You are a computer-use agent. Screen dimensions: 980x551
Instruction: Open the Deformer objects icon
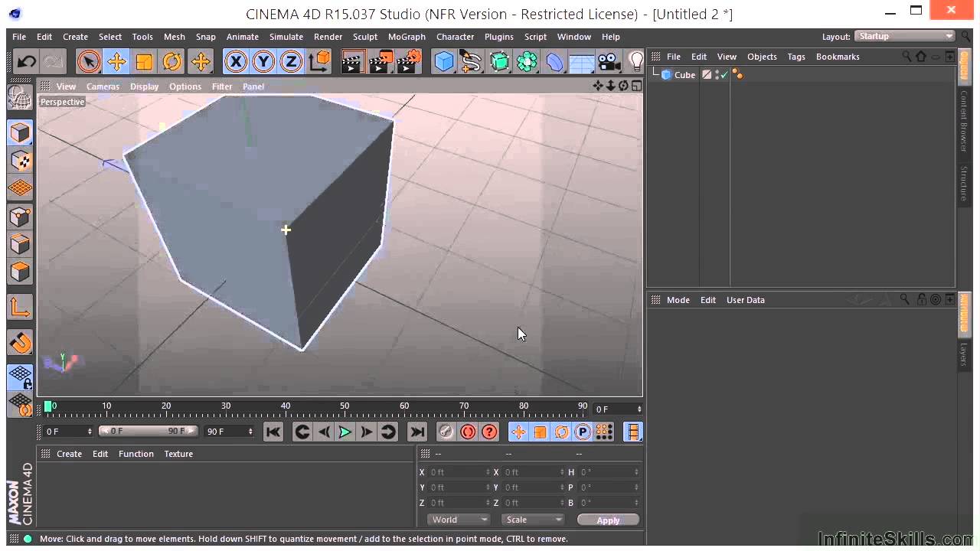(x=554, y=61)
